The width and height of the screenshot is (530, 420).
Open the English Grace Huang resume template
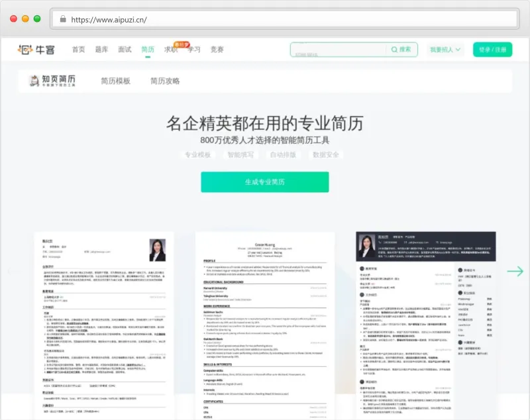point(265,325)
